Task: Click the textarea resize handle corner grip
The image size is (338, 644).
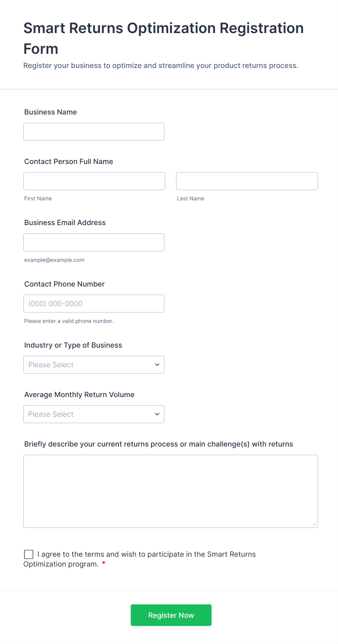Action: tap(314, 524)
